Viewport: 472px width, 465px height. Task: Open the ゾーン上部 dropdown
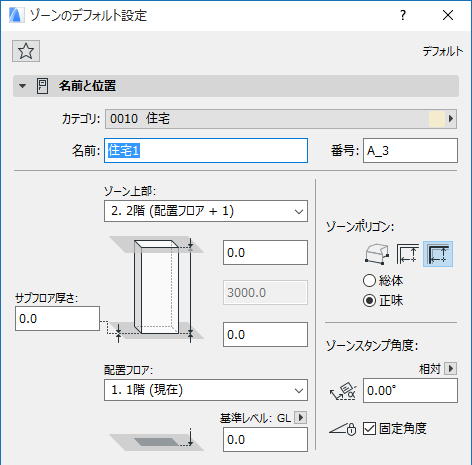pos(206,211)
